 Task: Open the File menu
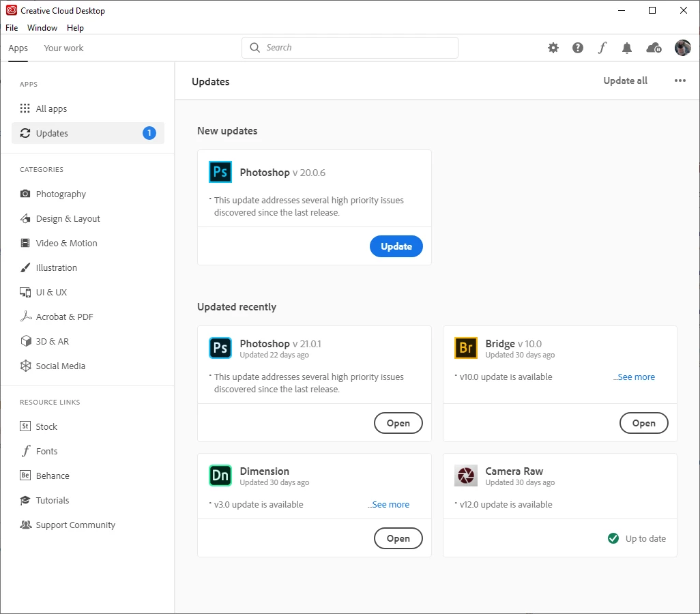[12, 28]
